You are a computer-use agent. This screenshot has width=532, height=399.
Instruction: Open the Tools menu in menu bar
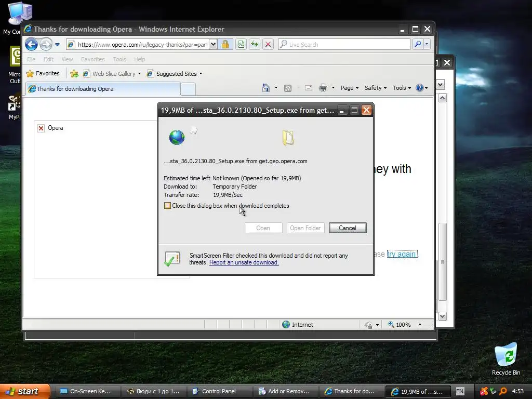[x=119, y=59]
